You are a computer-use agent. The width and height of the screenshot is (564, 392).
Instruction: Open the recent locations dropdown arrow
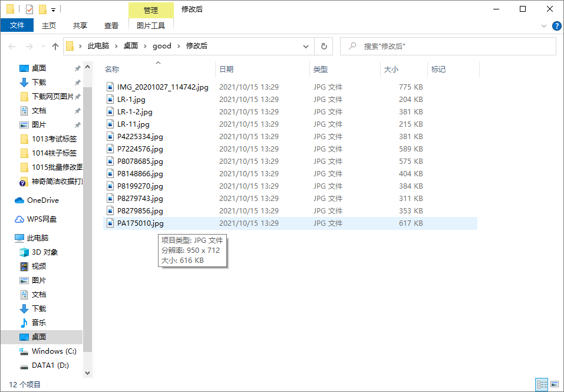[43, 47]
